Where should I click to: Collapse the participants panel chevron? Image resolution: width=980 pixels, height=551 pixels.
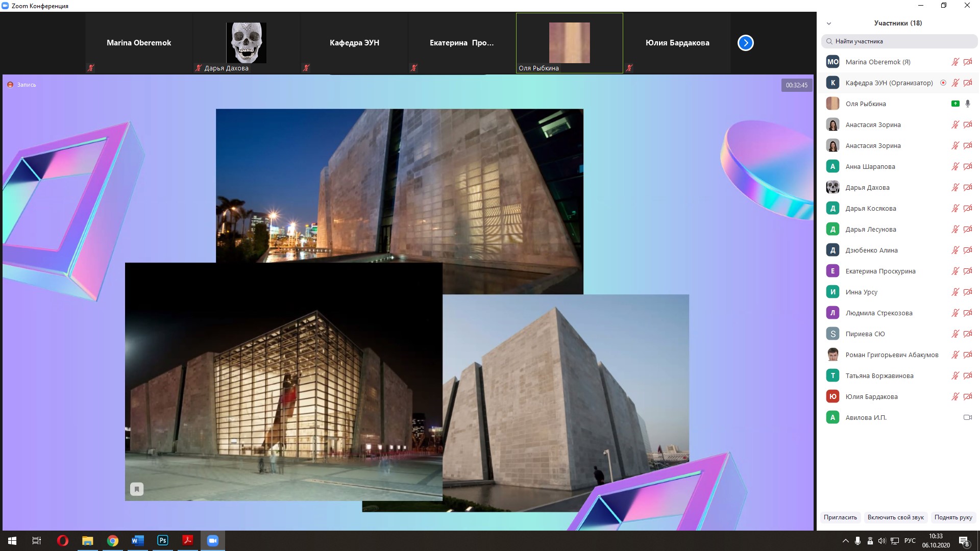click(829, 23)
